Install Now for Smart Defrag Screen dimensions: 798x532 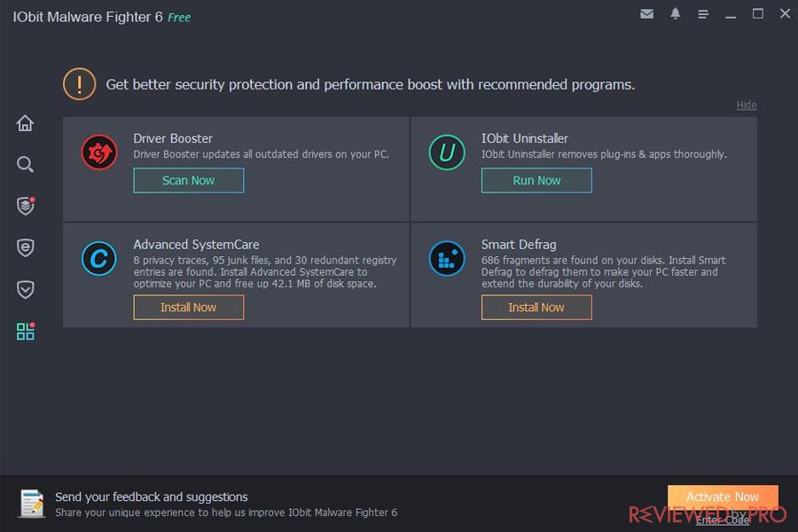click(x=536, y=308)
